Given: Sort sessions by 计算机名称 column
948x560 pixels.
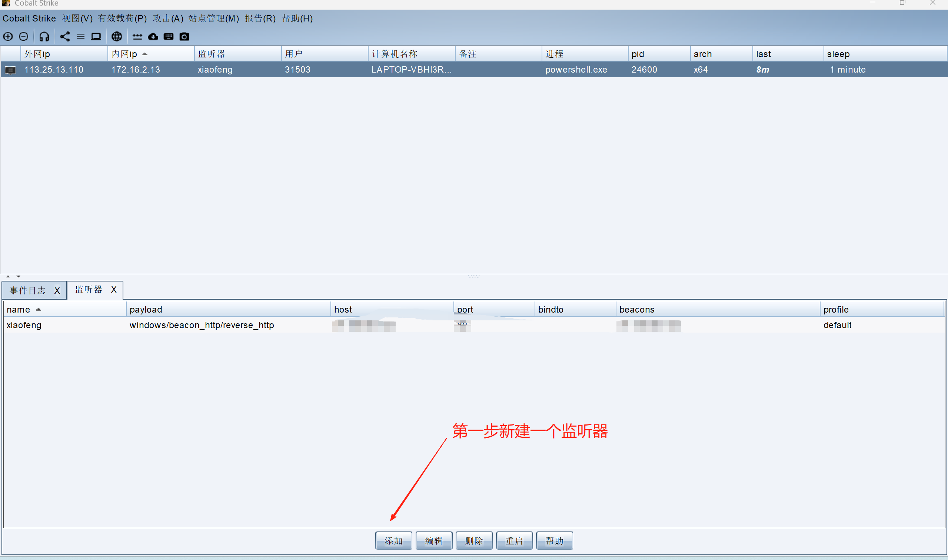Looking at the screenshot, I should (x=411, y=54).
